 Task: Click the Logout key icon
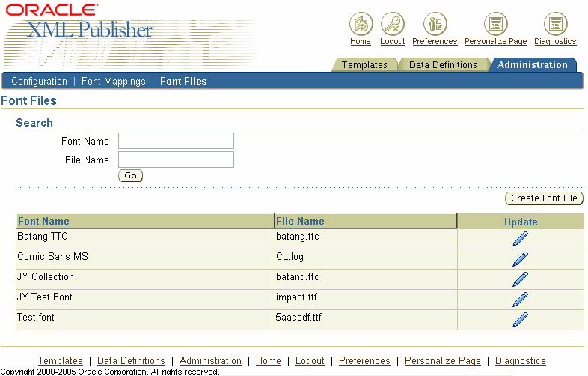[392, 24]
